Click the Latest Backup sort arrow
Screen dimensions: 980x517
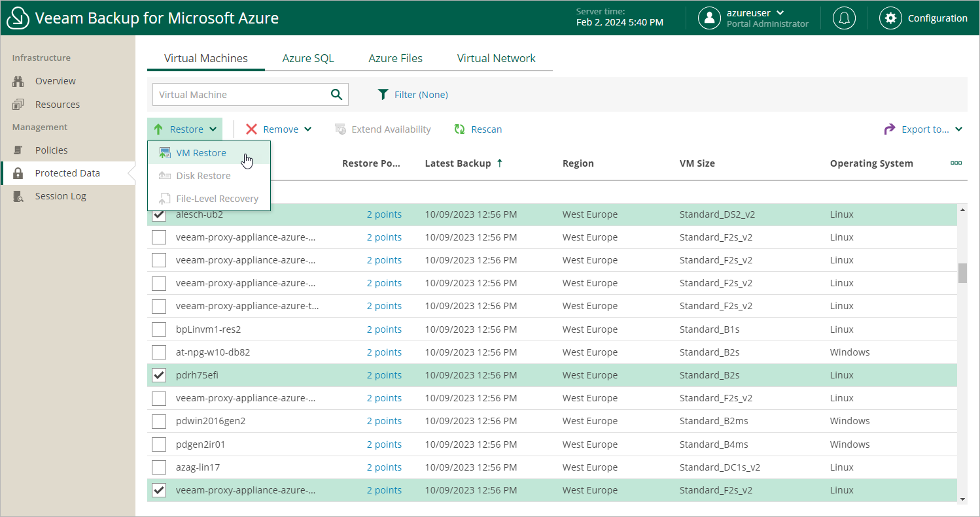pyautogui.click(x=500, y=163)
